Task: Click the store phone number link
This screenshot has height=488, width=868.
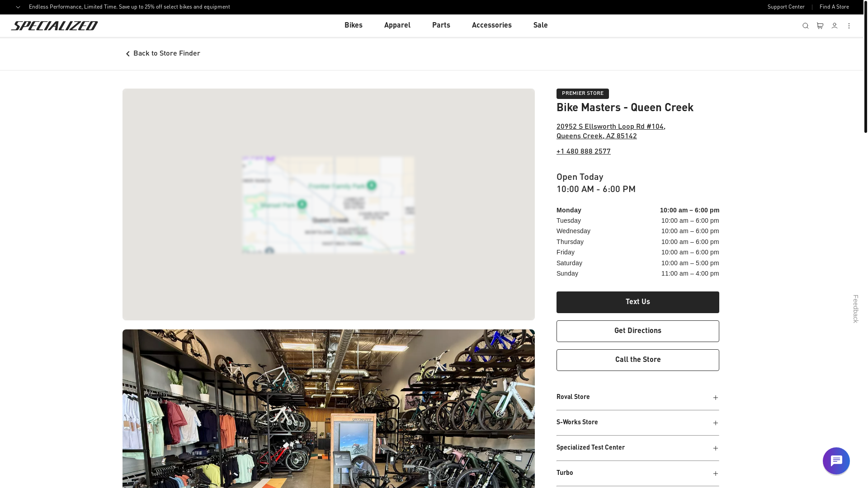Action: pos(583,152)
